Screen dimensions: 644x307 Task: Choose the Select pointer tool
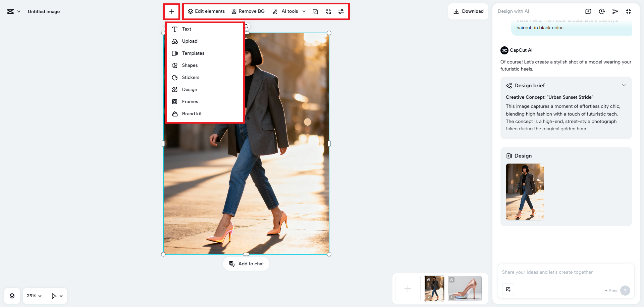click(x=54, y=296)
